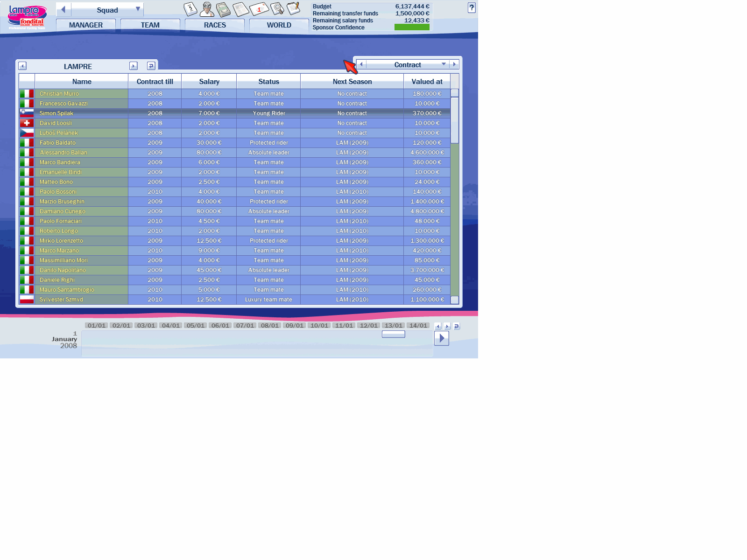This screenshot has height=560, width=747.
Task: Open the newspaper icon
Action: point(240,9)
